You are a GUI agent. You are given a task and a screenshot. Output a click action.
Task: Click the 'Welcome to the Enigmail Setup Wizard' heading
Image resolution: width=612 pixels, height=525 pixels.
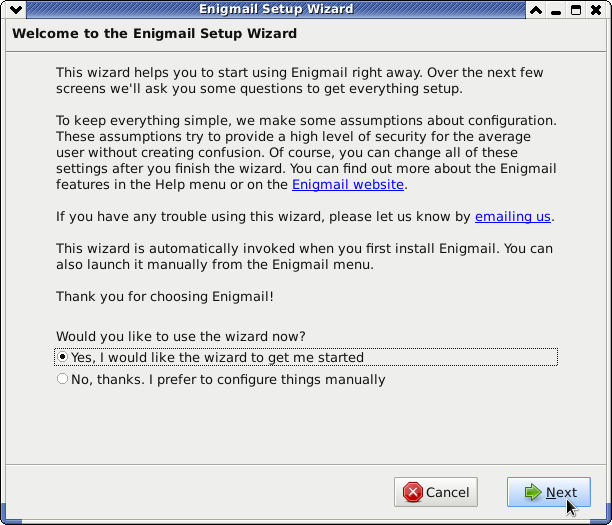tap(155, 34)
